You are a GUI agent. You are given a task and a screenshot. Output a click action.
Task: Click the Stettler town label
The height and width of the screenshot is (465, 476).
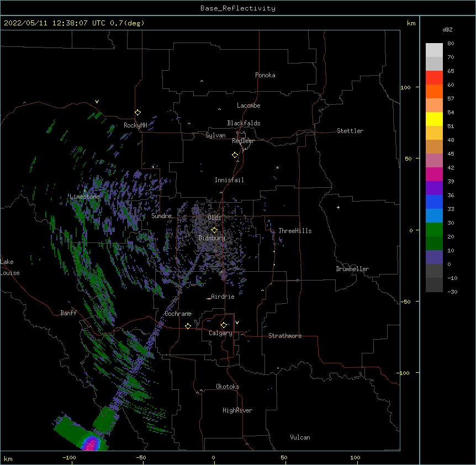(350, 131)
